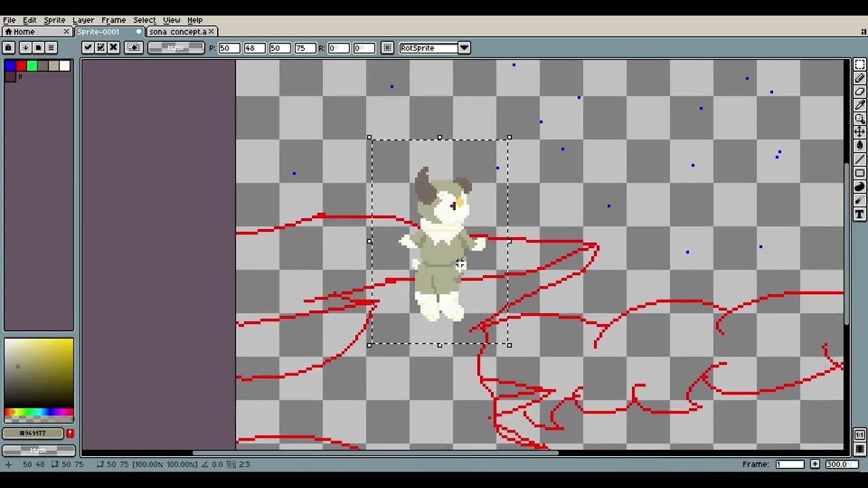Click the rainbow hue slider
The image size is (868, 488).
pyautogui.click(x=39, y=412)
